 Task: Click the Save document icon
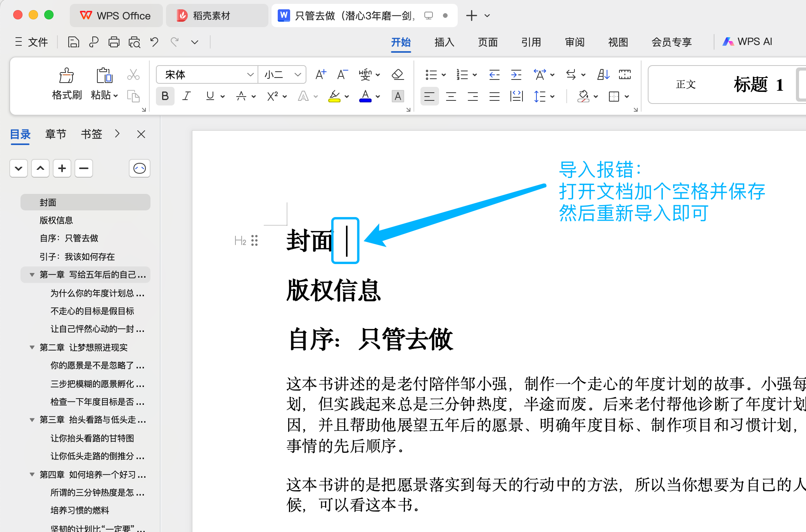pyautogui.click(x=73, y=42)
